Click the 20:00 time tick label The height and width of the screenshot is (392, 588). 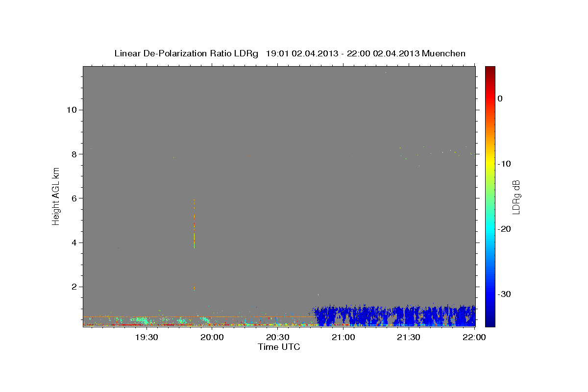click(212, 337)
